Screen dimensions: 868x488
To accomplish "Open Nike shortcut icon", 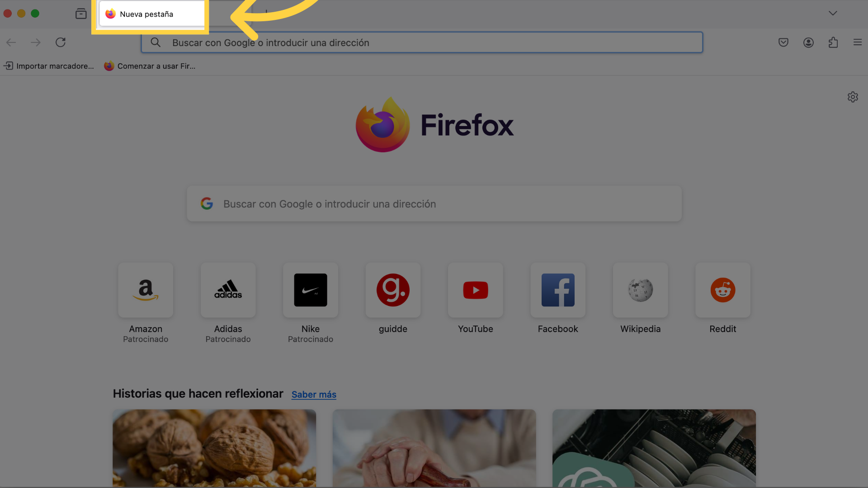I will 311,290.
